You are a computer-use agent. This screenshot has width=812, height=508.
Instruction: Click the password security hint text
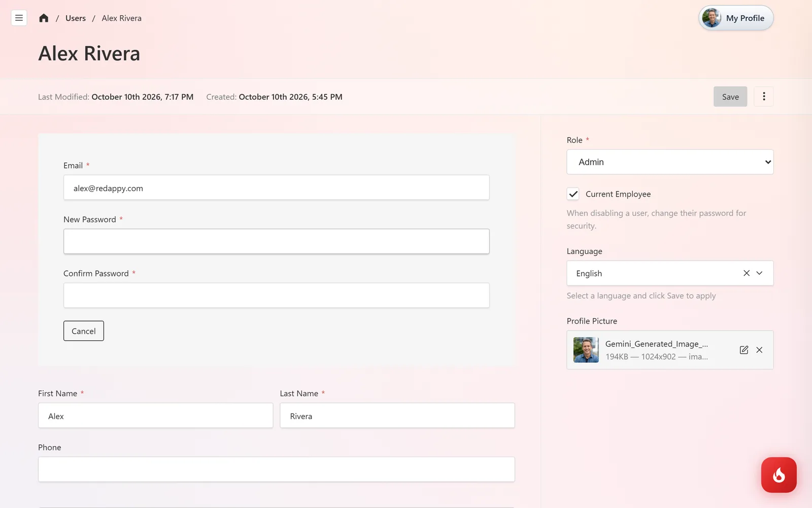tap(657, 219)
